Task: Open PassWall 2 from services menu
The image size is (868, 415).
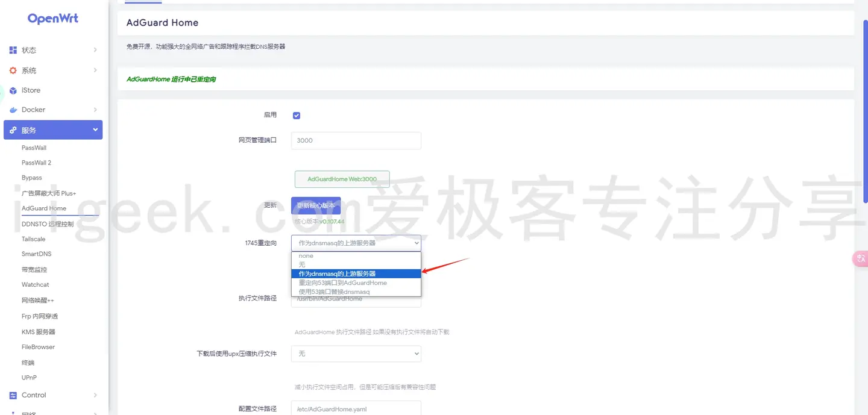Action: 36,162
